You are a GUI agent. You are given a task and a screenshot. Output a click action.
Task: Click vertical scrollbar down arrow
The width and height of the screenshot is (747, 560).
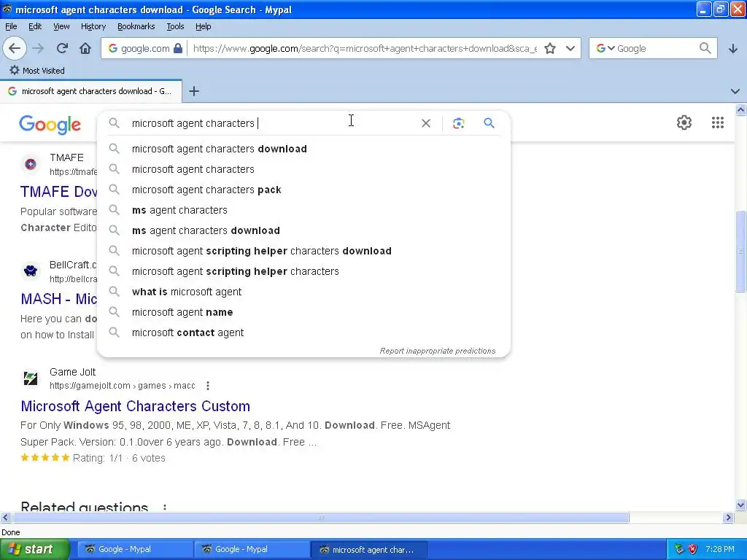pos(741,505)
